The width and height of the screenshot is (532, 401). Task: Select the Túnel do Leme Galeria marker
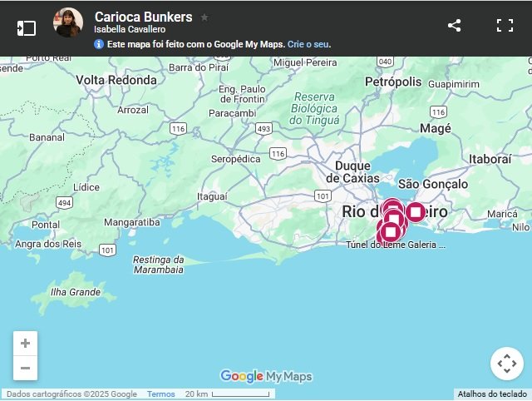pyautogui.click(x=391, y=232)
